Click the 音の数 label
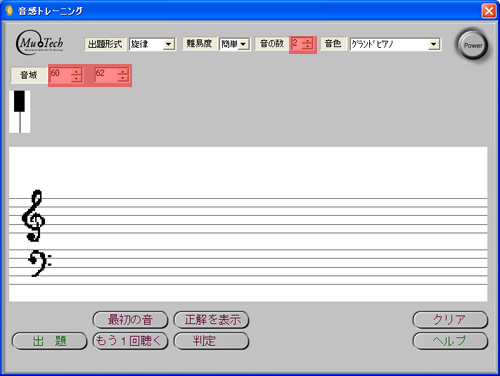500x376 pixels. (x=272, y=43)
